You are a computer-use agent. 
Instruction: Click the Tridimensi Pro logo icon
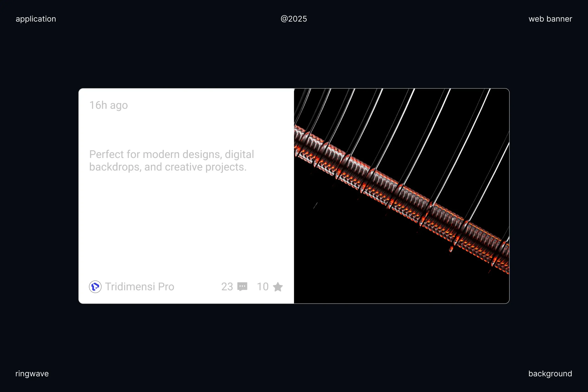point(95,287)
